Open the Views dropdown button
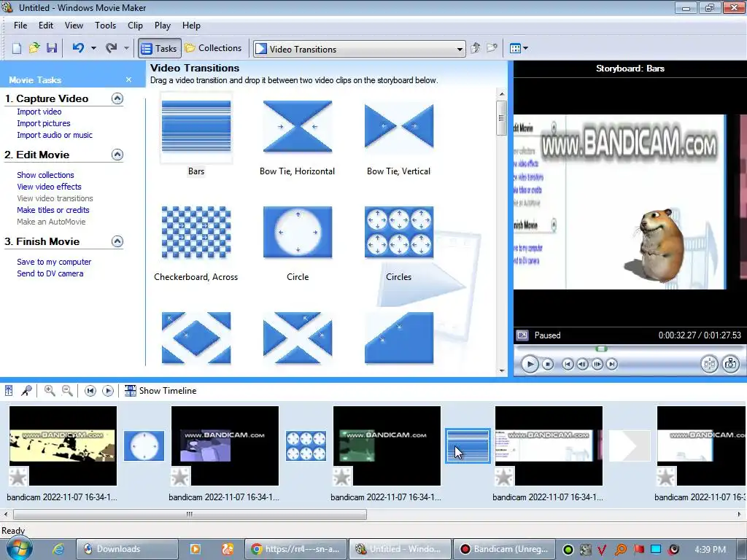747x560 pixels. 519,48
